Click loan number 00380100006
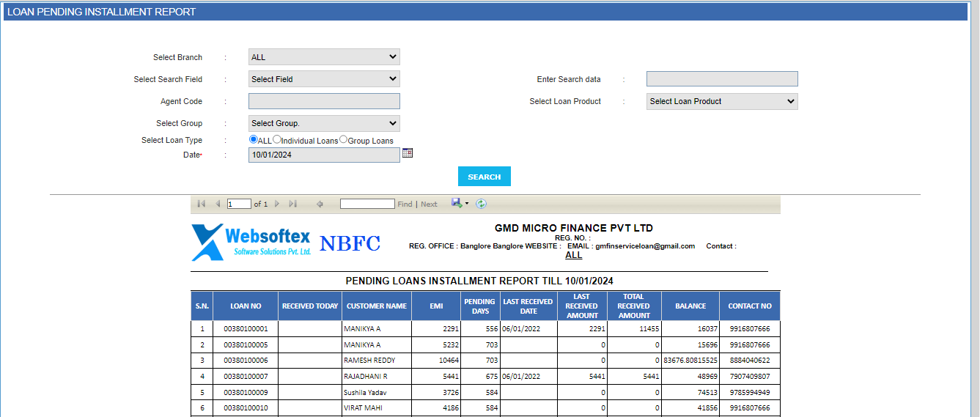The image size is (980, 417). [x=246, y=361]
